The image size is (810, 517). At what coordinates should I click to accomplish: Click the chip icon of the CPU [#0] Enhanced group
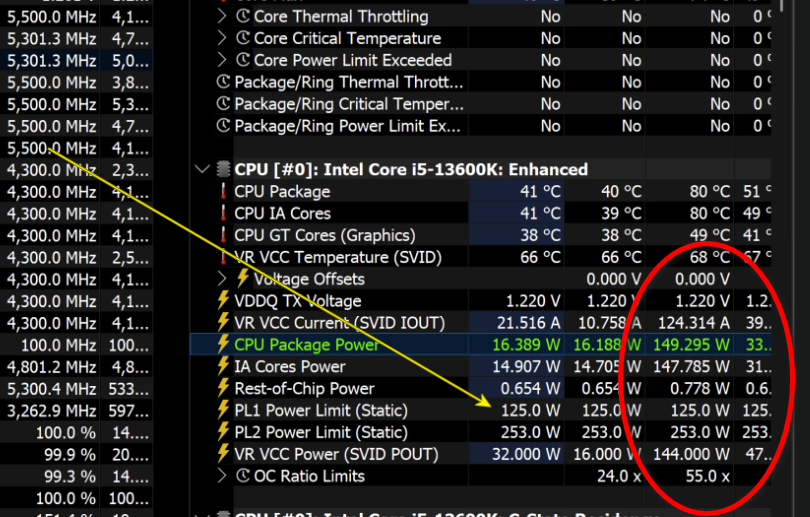[223, 169]
